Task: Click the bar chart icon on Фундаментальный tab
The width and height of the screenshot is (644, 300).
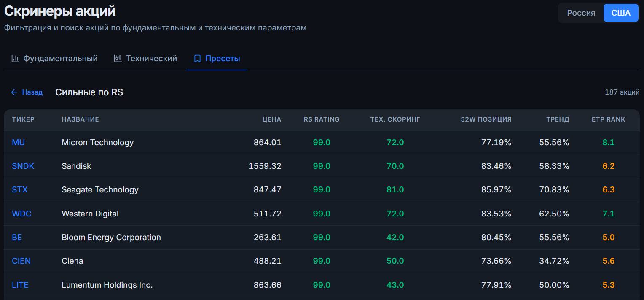Action: click(x=15, y=59)
